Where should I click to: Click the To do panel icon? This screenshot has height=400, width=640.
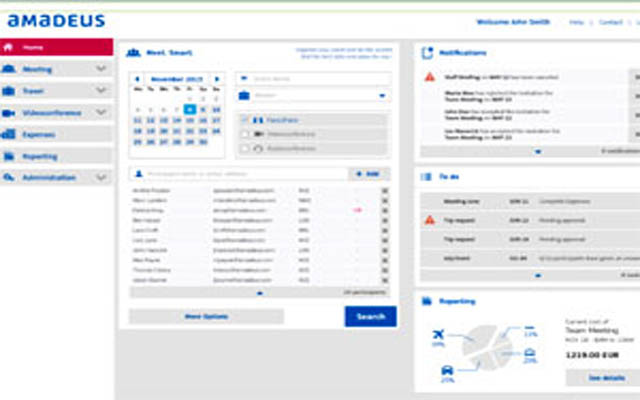point(426,177)
